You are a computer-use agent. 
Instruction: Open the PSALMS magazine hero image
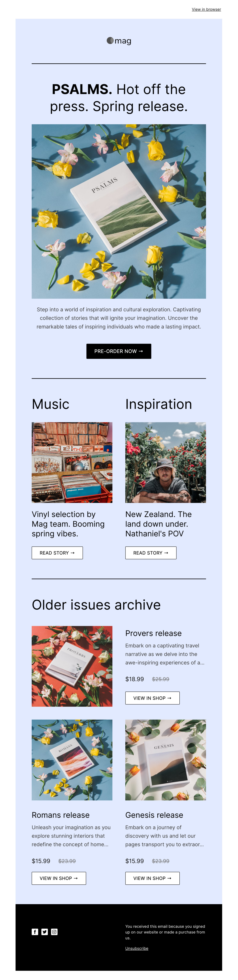point(119,211)
